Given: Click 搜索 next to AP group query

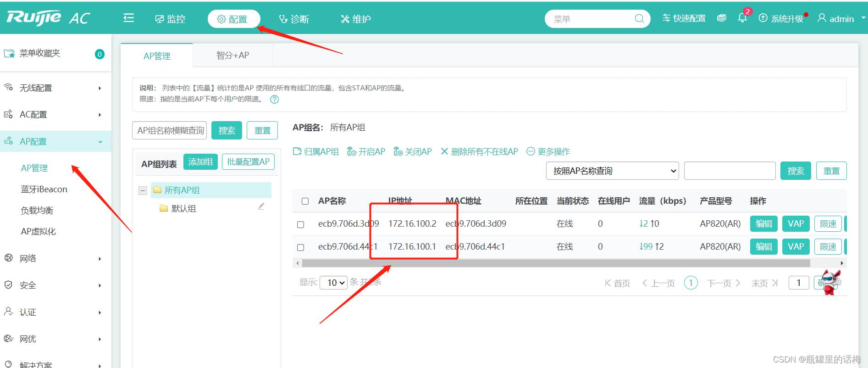Looking at the screenshot, I should click(x=227, y=130).
